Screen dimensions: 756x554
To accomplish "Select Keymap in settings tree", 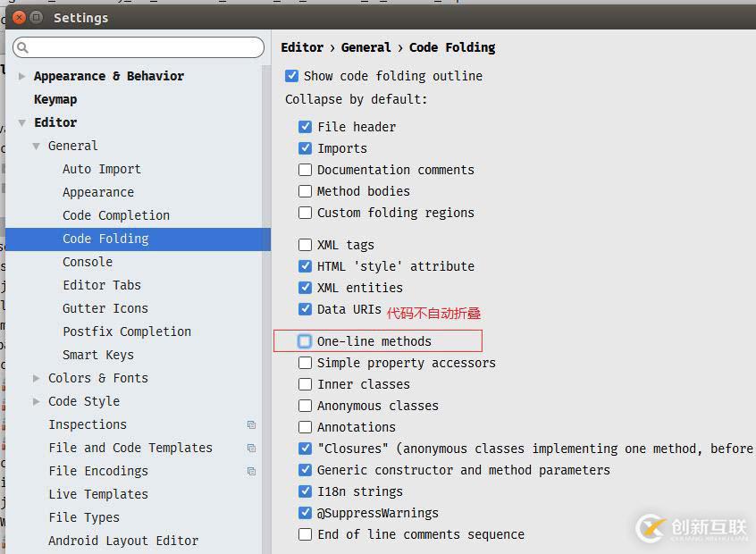I will pos(55,99).
